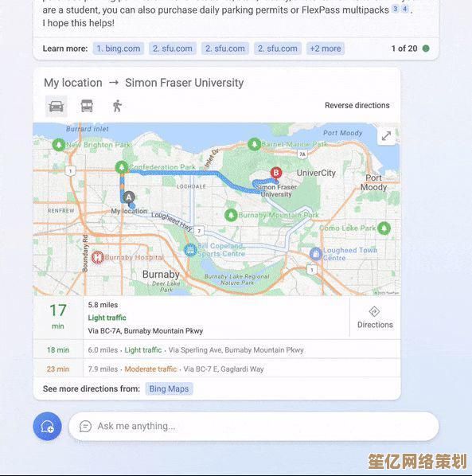The image size is (472, 476).
Task: Click the 5.8 miles distance text
Action: [103, 305]
